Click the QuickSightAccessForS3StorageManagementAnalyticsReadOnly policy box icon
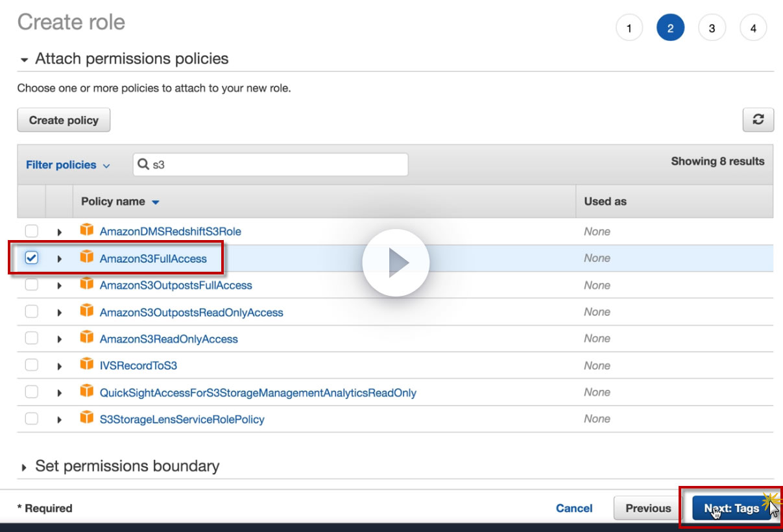This screenshot has height=532, width=783. tap(87, 392)
